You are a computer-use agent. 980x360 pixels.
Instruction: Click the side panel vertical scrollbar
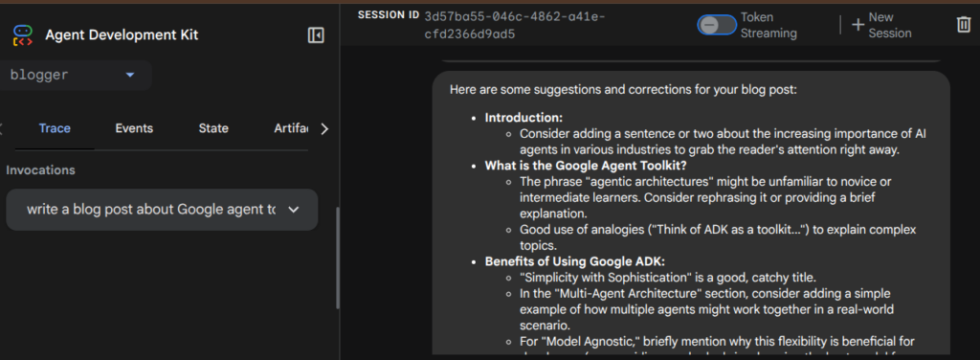338,258
